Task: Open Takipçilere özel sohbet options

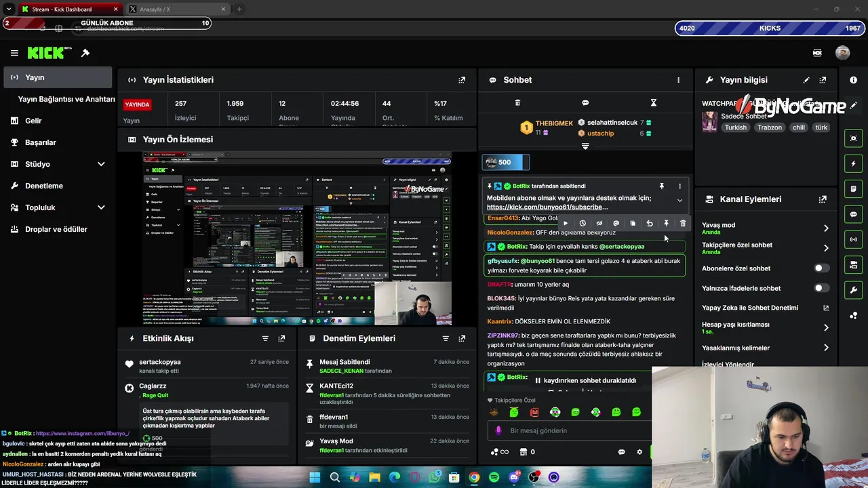Action: [764, 248]
